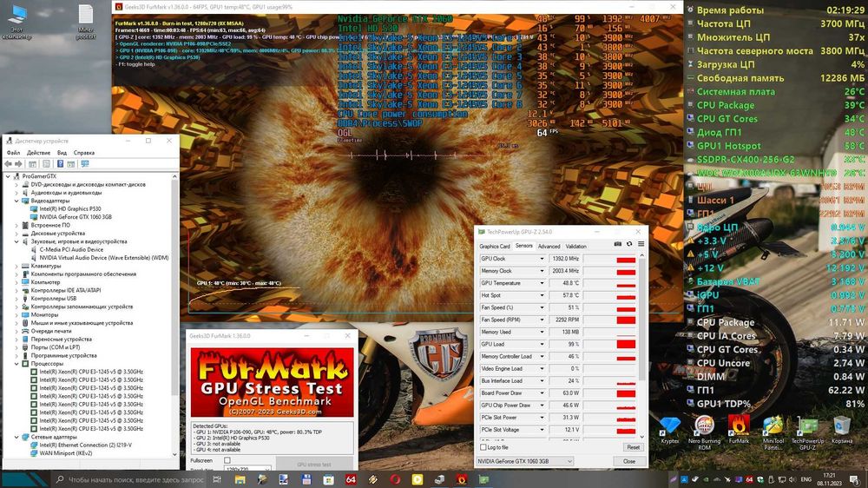Open the NVIDIA GeForce GTX 1060 3GB GPU selector
Viewport: 868px width, 488px height.
pos(525,461)
